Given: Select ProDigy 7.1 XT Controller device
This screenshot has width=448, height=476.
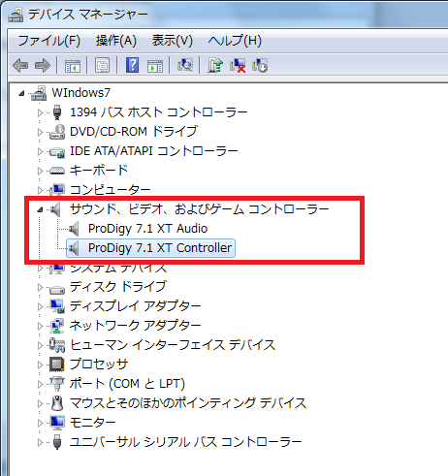Looking at the screenshot, I should click(160, 248).
